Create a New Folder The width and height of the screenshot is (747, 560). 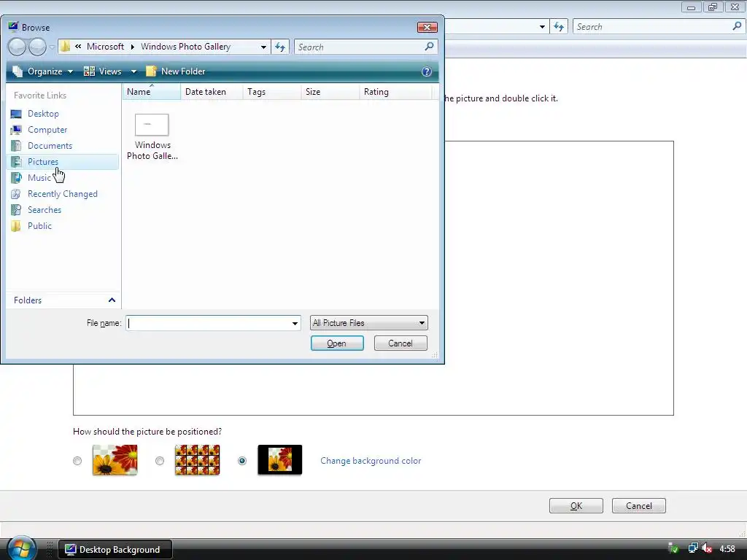pos(176,71)
